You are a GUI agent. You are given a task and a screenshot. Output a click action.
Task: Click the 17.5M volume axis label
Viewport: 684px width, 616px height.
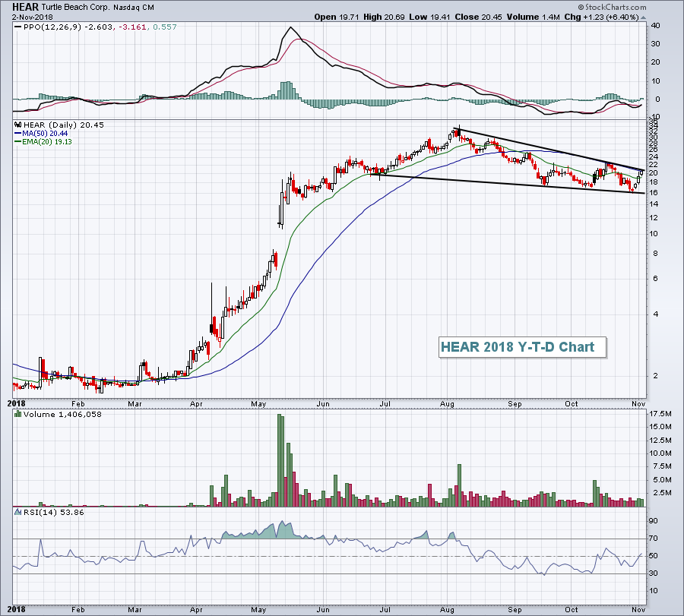pyautogui.click(x=659, y=413)
